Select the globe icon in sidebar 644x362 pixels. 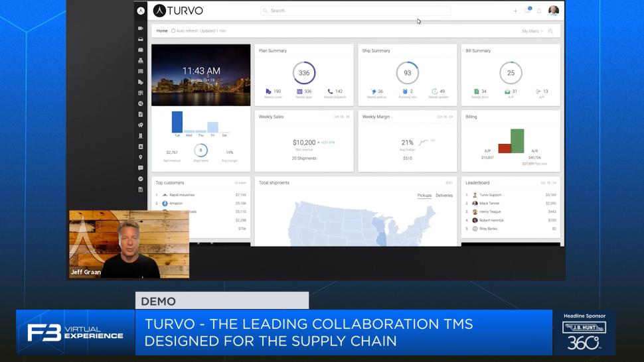[141, 103]
